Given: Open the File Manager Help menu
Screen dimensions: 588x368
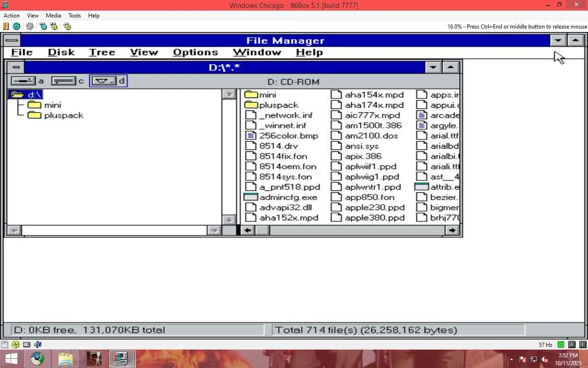Looking at the screenshot, I should [x=309, y=52].
